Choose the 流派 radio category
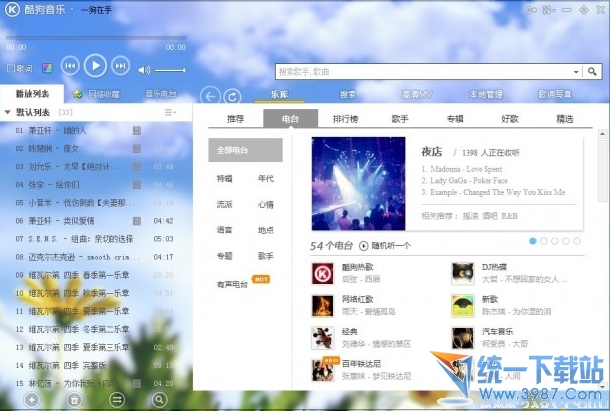The height and width of the screenshot is (411, 610). click(x=224, y=204)
